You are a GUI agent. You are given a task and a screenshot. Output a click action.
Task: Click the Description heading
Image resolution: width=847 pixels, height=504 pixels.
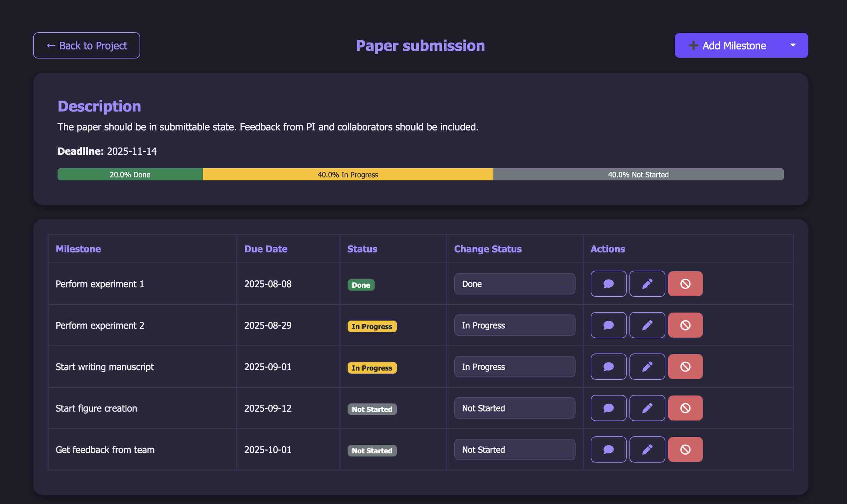tap(99, 106)
